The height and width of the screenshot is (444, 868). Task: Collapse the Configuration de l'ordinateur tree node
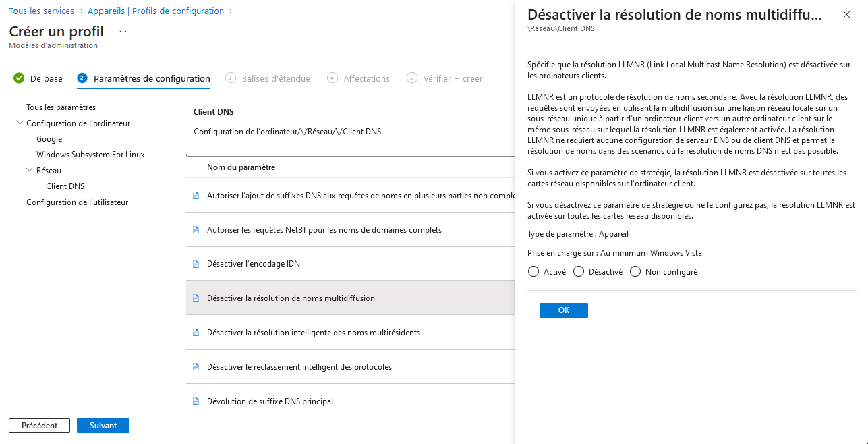(x=18, y=123)
